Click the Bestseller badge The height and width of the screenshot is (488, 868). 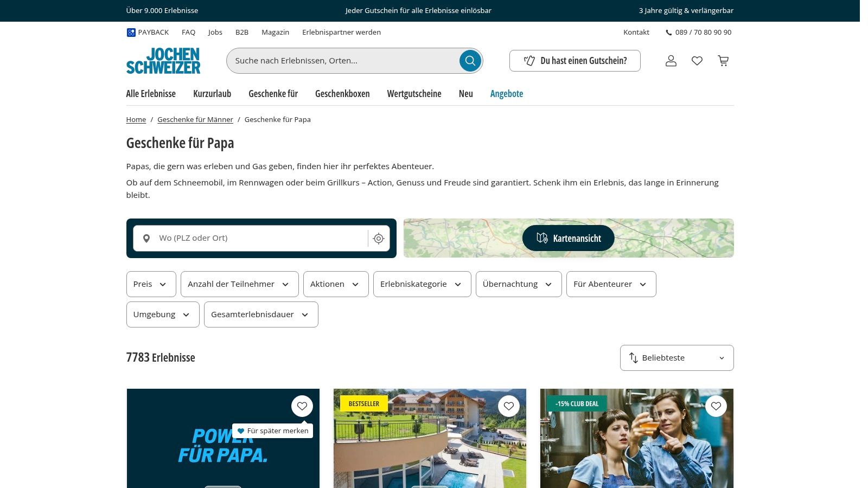point(364,404)
